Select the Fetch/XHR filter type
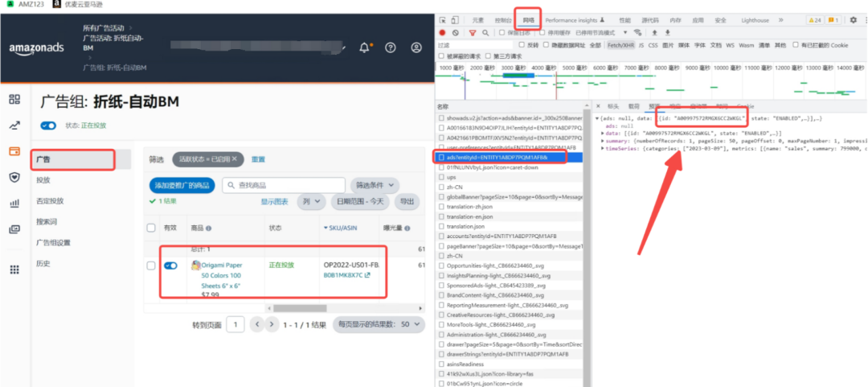 620,45
